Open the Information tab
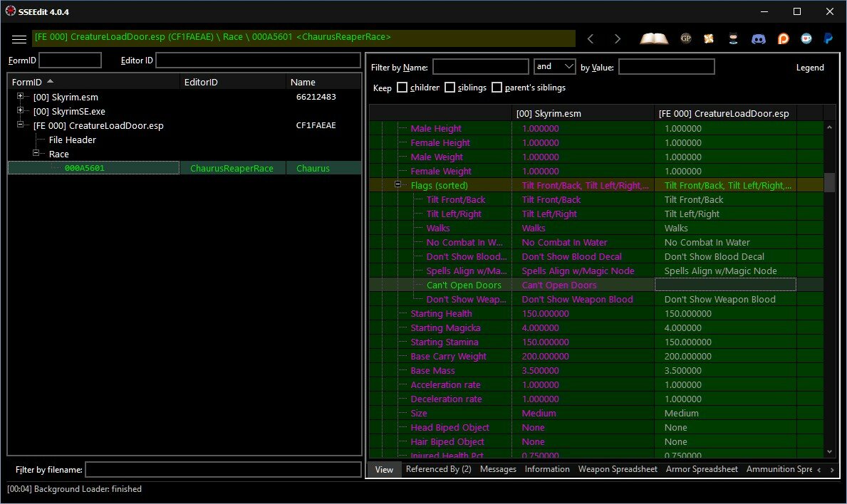Screen dimensions: 847x504 tap(547, 469)
